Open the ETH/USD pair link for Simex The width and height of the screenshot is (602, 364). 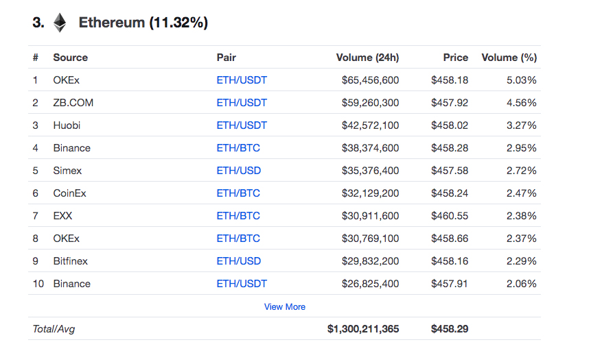pyautogui.click(x=238, y=171)
